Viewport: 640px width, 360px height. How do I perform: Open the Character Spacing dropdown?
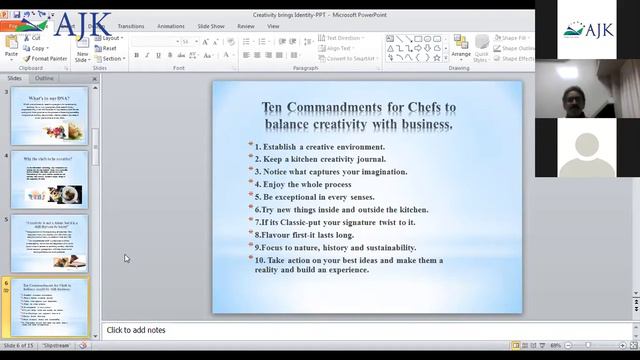click(x=193, y=55)
